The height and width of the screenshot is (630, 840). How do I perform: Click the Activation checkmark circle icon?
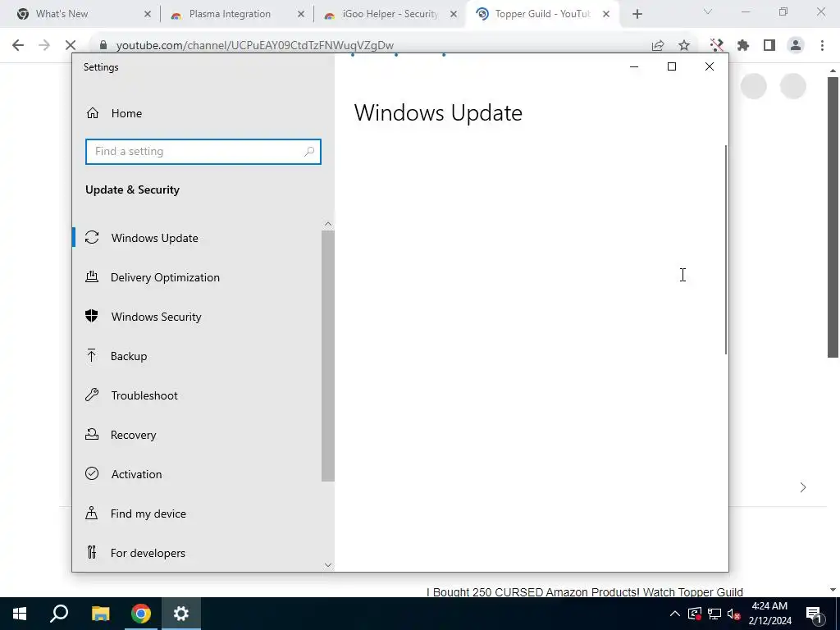(92, 473)
